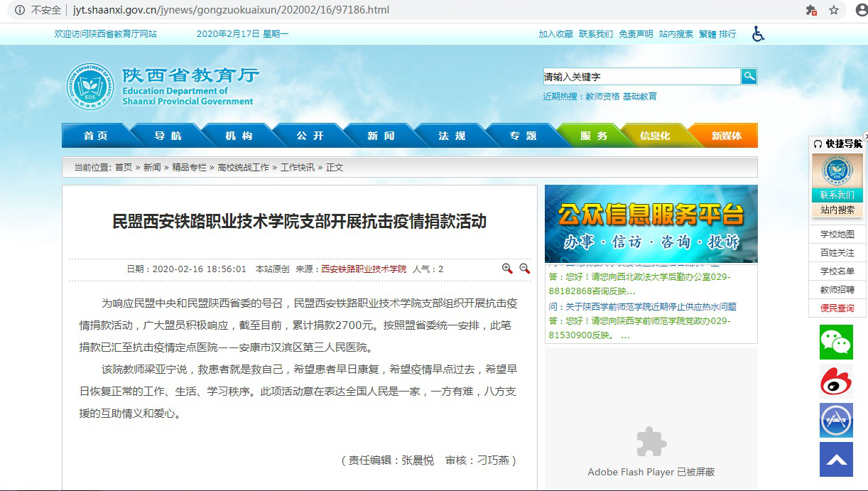Image resolution: width=868 pixels, height=491 pixels.
Task: Open the Weibo icon in sidebar
Action: (836, 382)
